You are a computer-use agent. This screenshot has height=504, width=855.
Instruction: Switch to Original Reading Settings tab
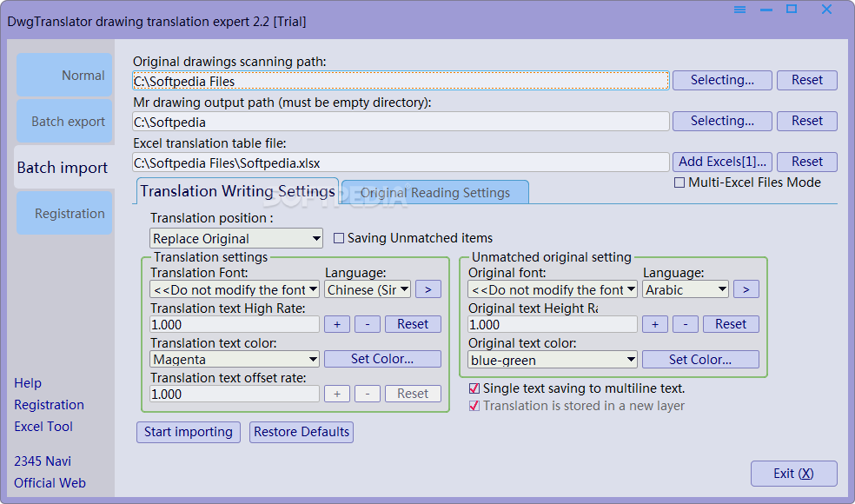coord(435,193)
